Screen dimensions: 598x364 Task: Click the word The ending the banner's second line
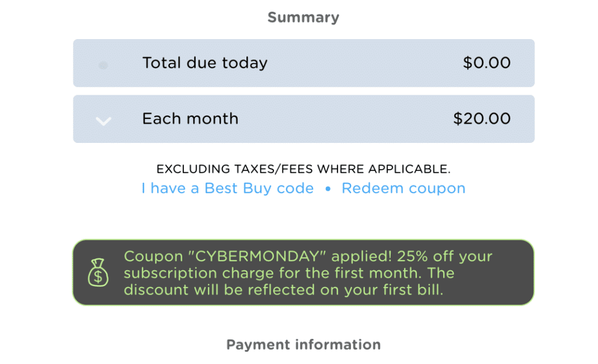(440, 273)
